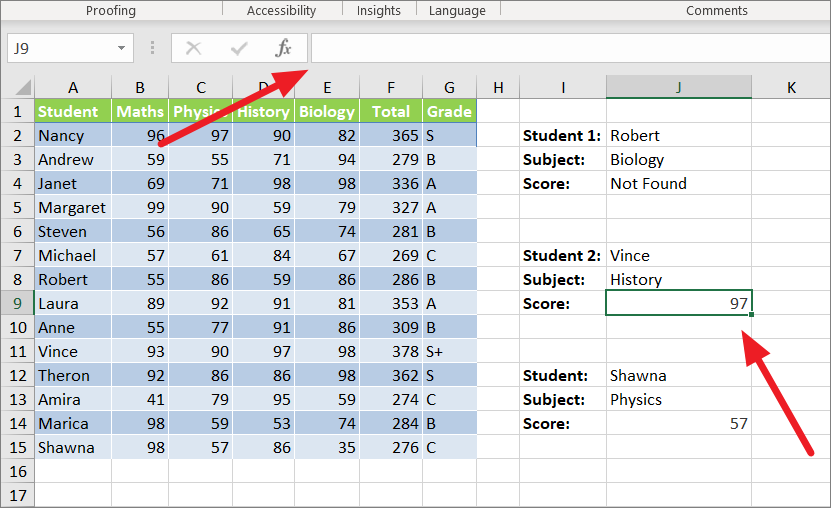Screen dimensions: 831x508
Task: Select column F header
Action: (x=391, y=87)
